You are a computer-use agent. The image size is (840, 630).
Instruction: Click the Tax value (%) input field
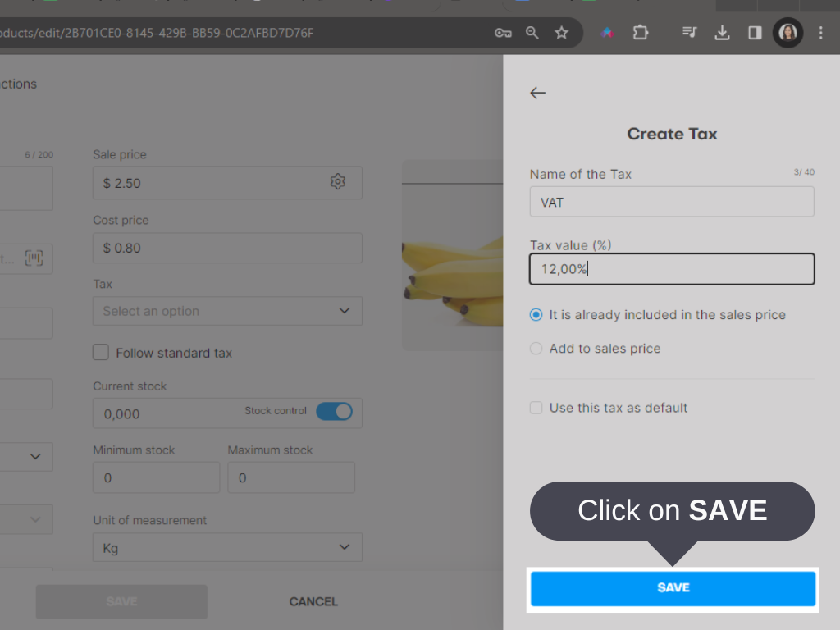[x=672, y=269]
